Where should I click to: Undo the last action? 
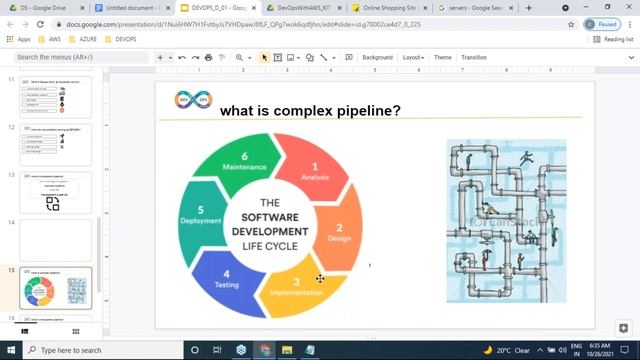[182, 58]
